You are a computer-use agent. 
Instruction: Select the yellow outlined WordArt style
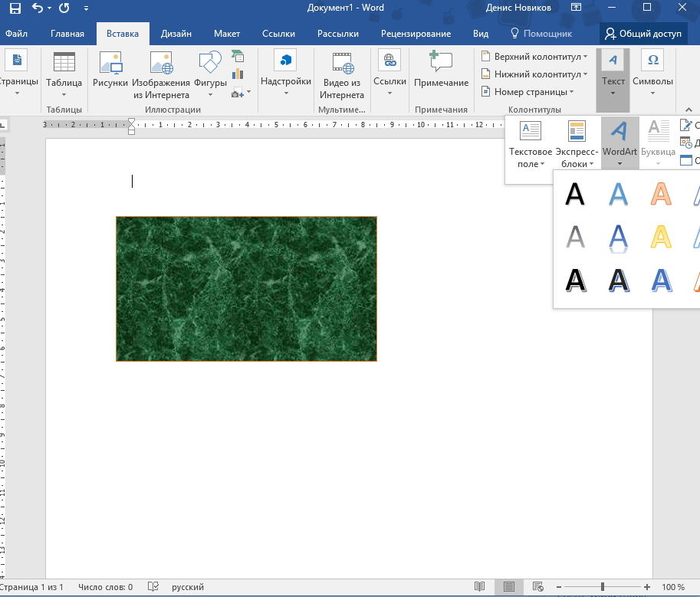pyautogui.click(x=661, y=237)
